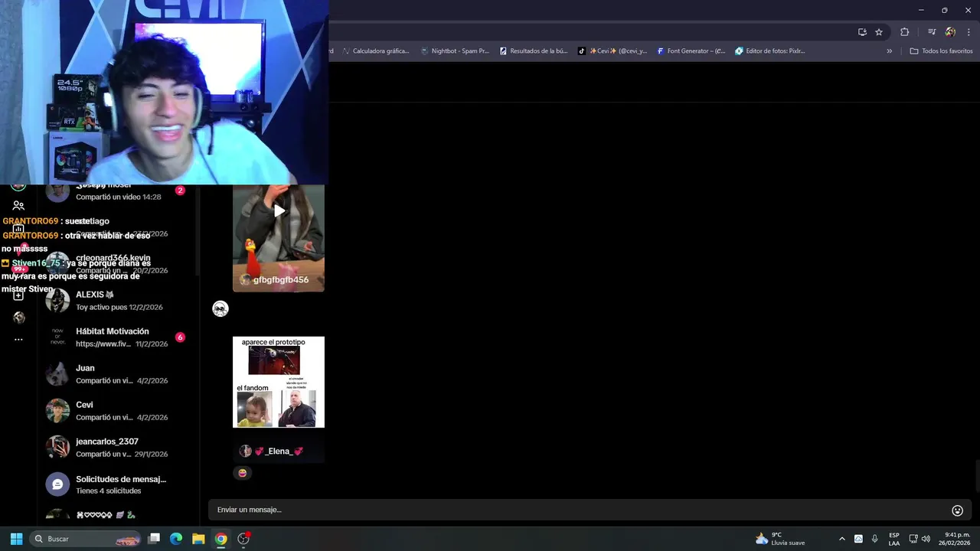Open the Calculadora gráfica bookmark
The height and width of the screenshot is (551, 980).
pos(376,51)
